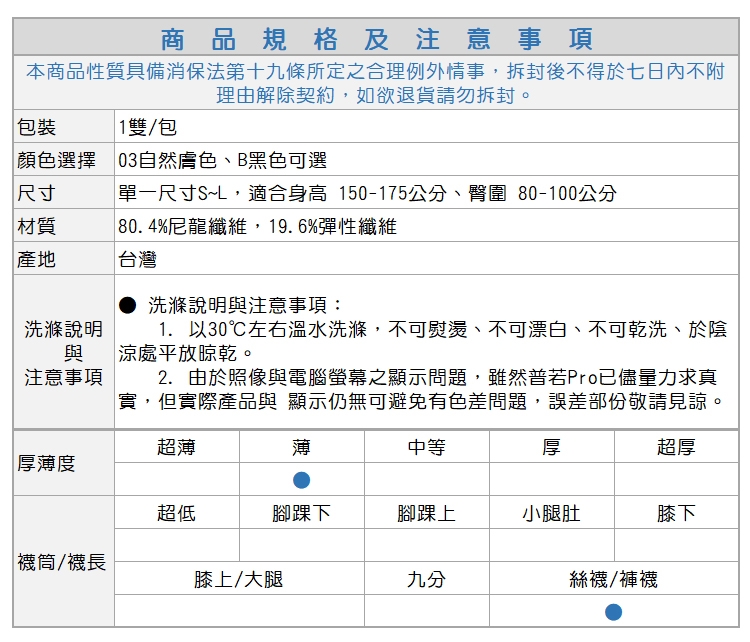Select the empty cell under 超薄
The image size is (750, 642).
176,479
